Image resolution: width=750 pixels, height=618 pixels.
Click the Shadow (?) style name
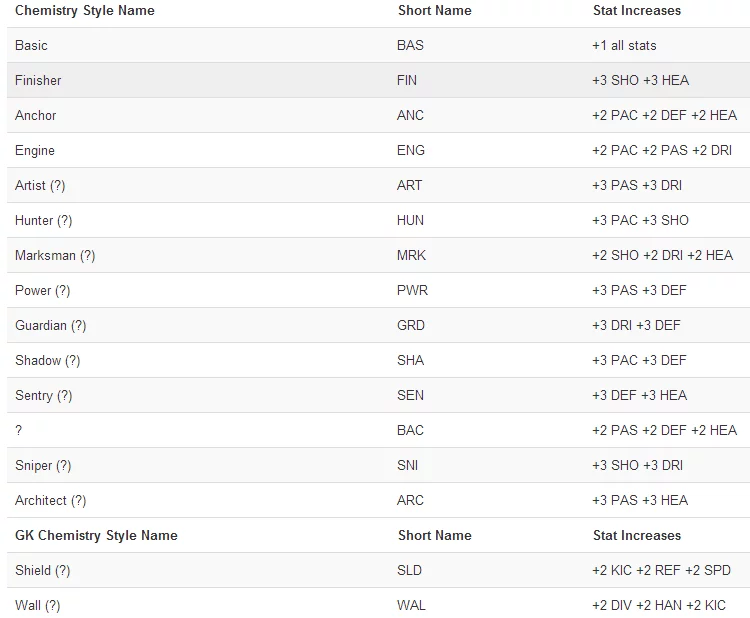point(47,360)
